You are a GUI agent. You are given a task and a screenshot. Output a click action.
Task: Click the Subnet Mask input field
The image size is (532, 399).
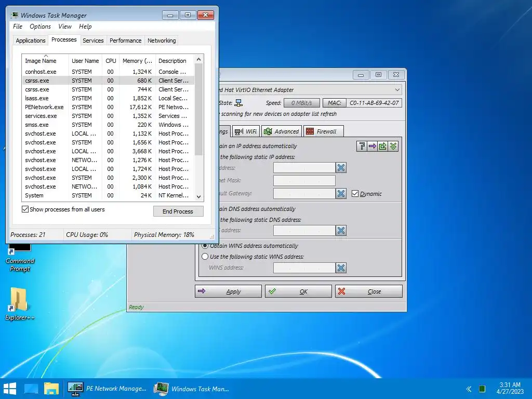(304, 180)
